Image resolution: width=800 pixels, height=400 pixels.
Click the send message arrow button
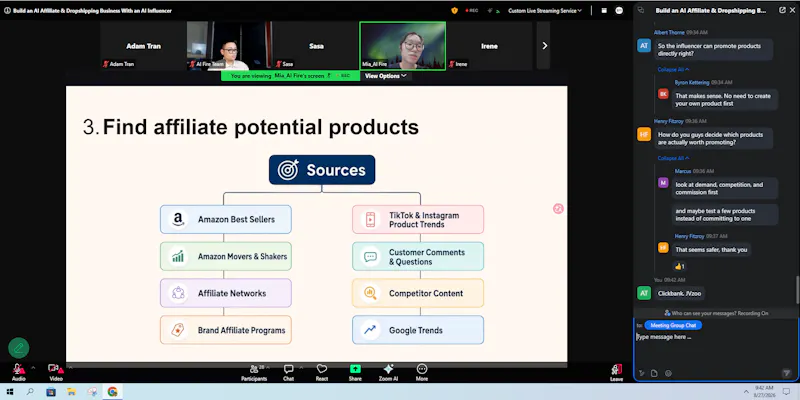786,373
